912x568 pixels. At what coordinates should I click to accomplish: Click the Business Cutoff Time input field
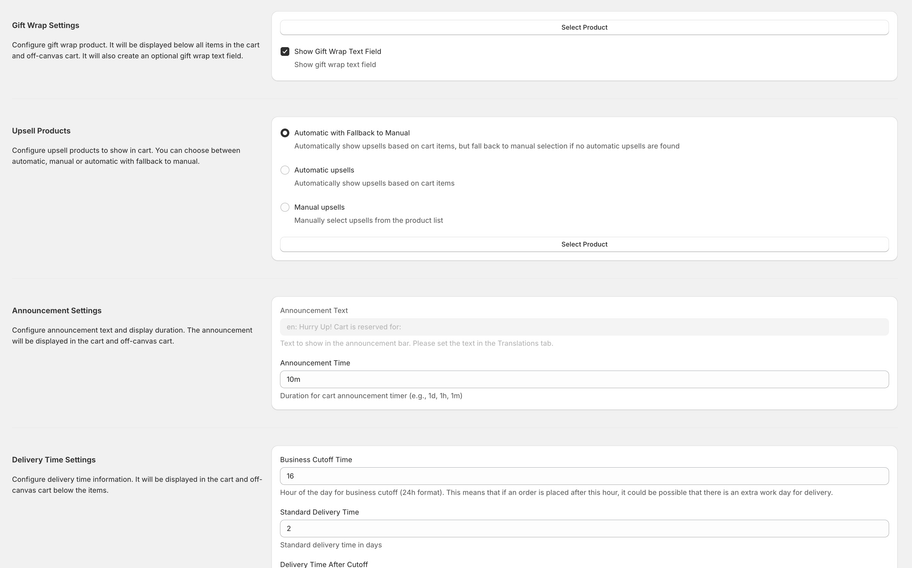click(x=584, y=476)
